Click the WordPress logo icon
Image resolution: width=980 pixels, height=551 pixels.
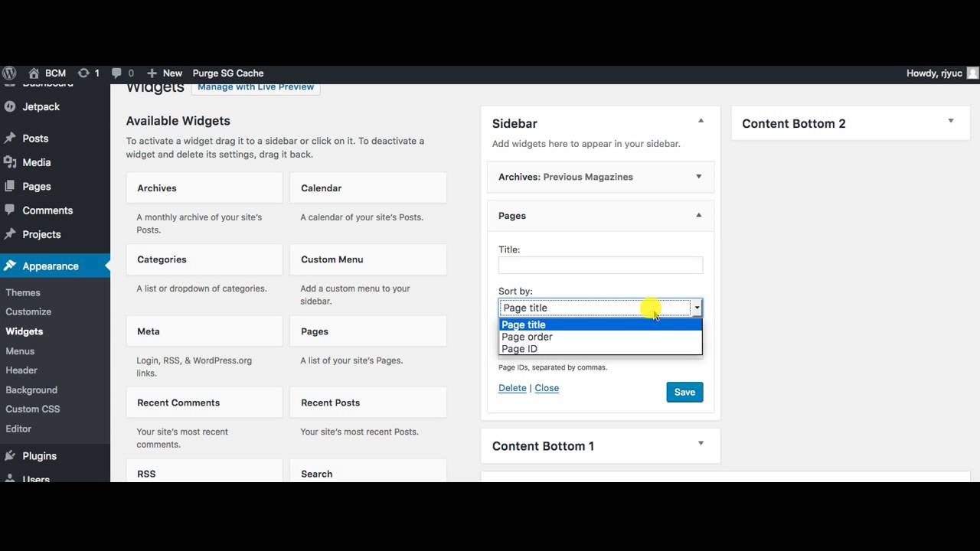(9, 73)
